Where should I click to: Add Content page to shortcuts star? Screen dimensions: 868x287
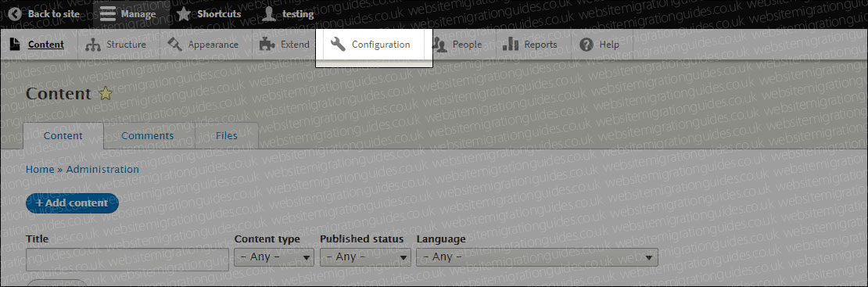click(x=106, y=94)
